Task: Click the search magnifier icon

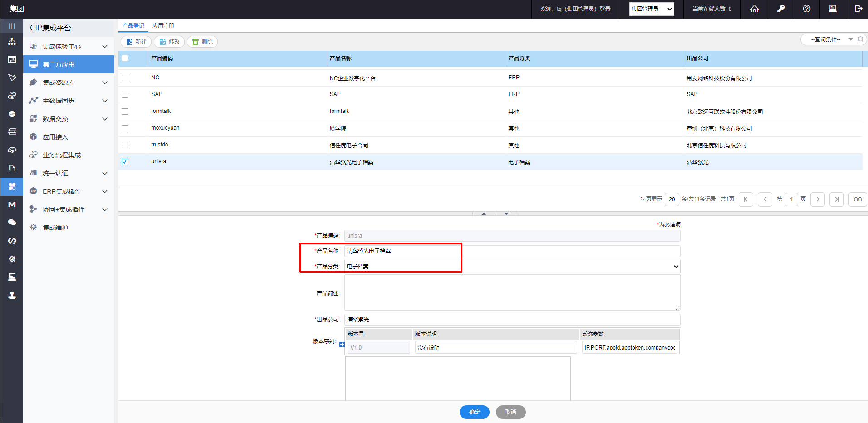Action: 860,39
